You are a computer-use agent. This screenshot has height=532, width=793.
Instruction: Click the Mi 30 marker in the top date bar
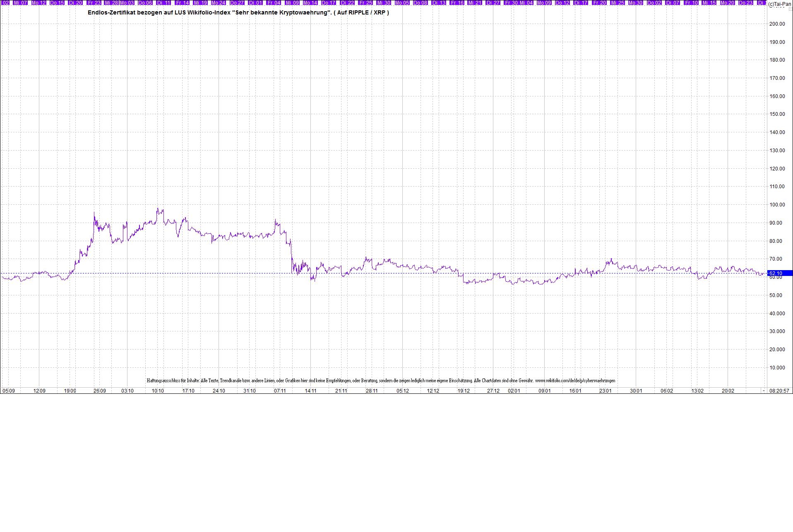click(384, 2)
